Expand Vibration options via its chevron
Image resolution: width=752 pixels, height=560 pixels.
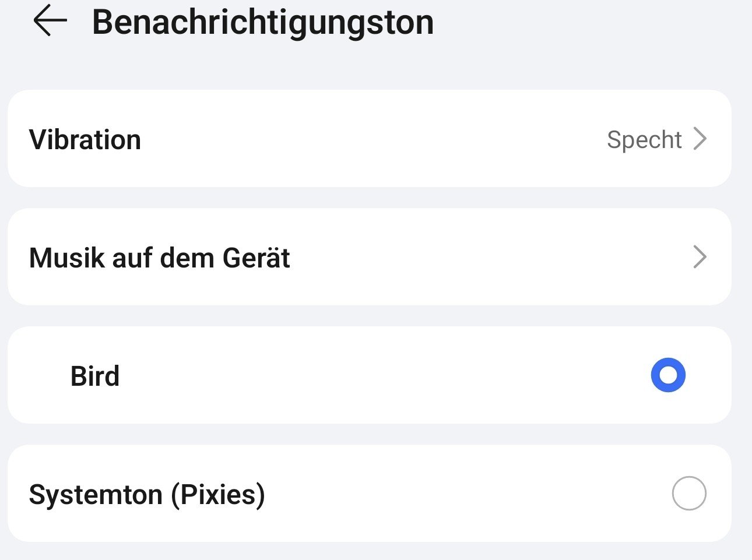point(700,139)
